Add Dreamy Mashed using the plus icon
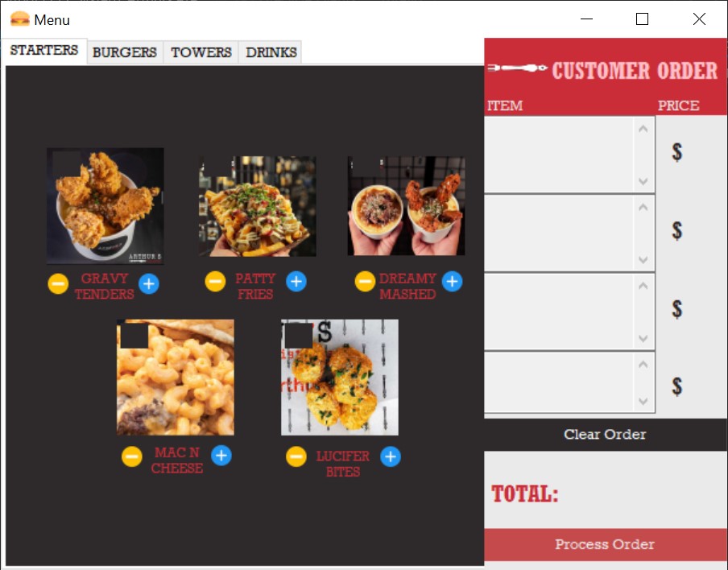Screen dimensions: 728x570 (x=452, y=281)
